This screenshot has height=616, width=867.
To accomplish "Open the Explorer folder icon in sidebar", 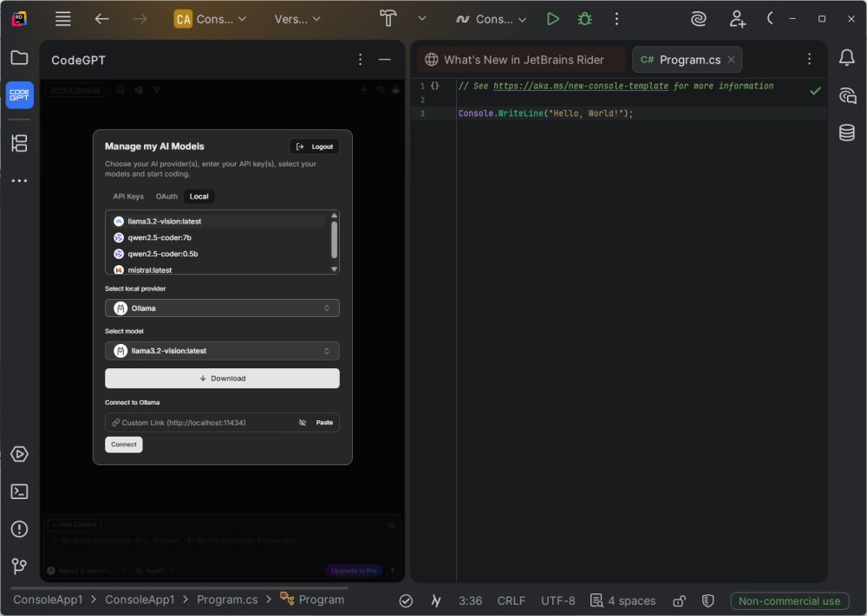I will (19, 58).
